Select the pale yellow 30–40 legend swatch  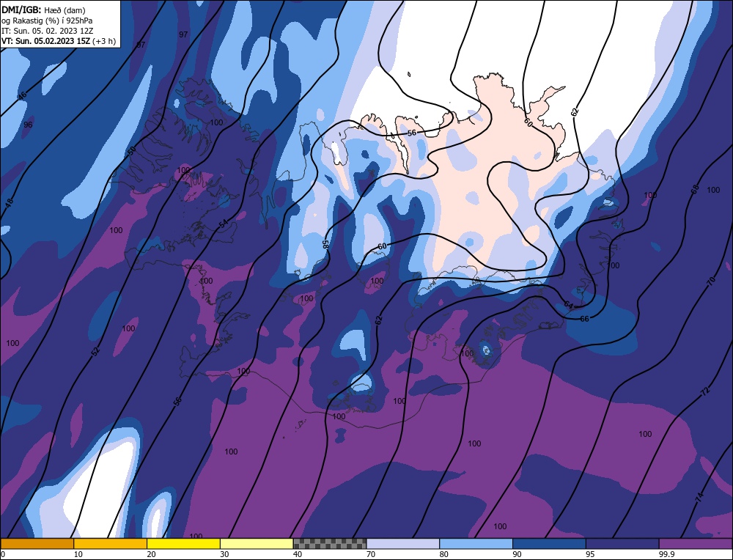[x=257, y=544]
